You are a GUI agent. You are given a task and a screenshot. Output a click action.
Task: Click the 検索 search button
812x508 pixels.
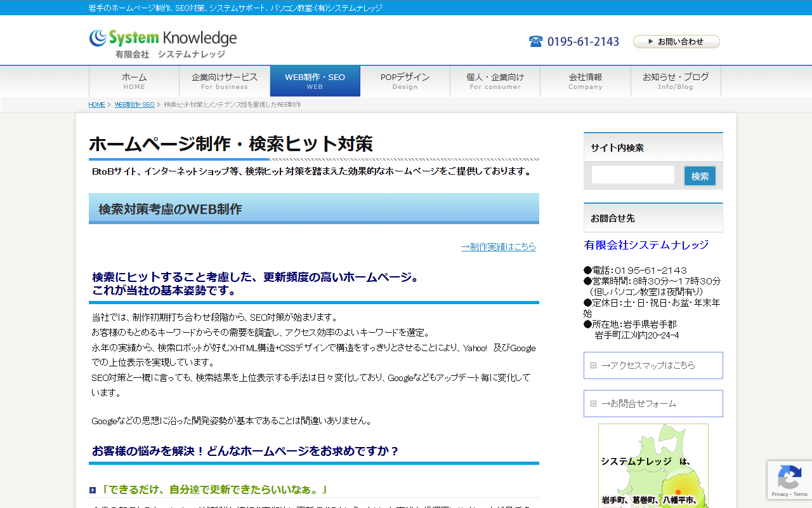pyautogui.click(x=700, y=176)
